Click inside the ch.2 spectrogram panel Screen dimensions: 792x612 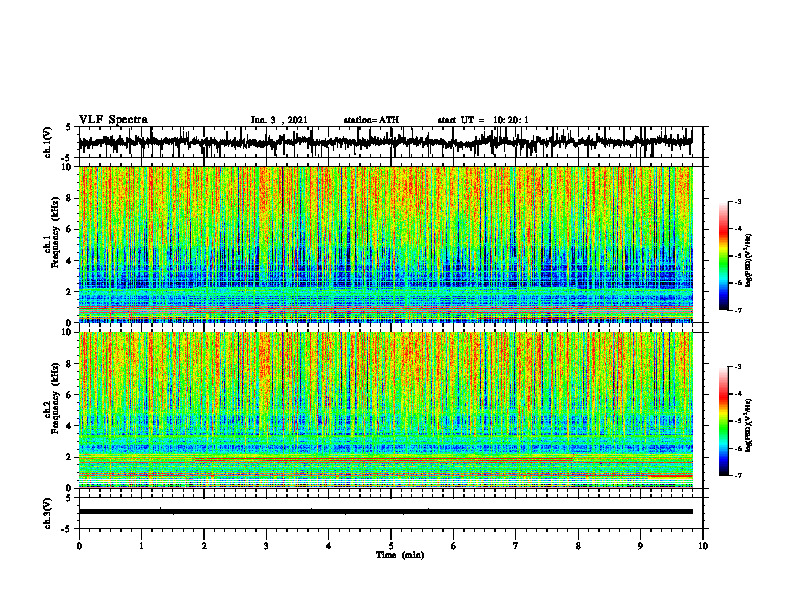click(x=385, y=410)
